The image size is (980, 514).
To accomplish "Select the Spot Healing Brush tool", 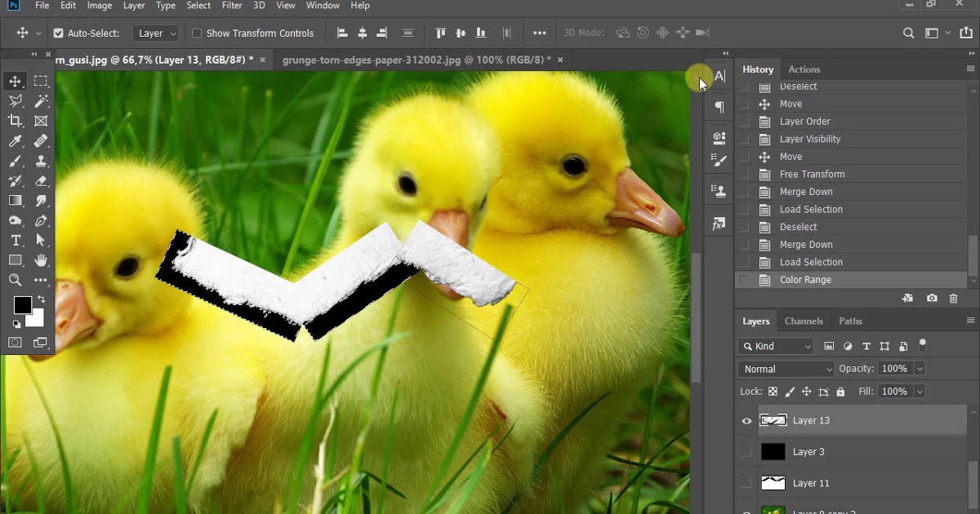I will pyautogui.click(x=41, y=141).
